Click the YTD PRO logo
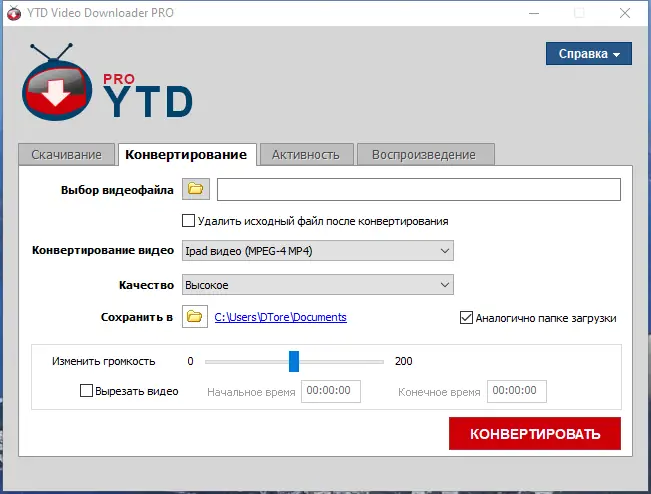The height and width of the screenshot is (494, 651). pos(107,82)
